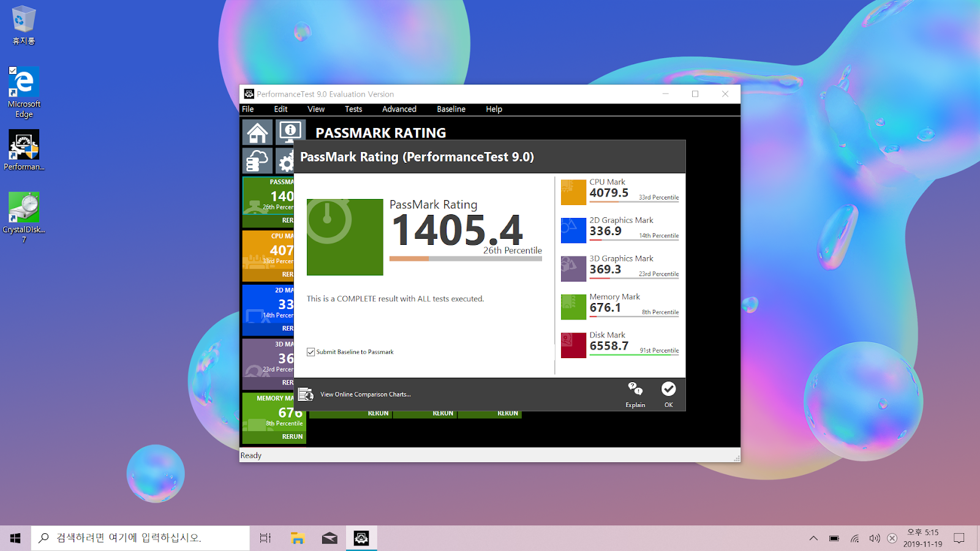Select the 2D Mark tile in the sidebar
The height and width of the screenshot is (551, 980).
coord(268,310)
